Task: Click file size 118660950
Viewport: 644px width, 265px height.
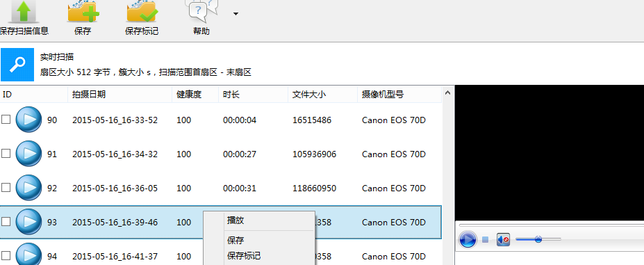Action: tap(314, 188)
